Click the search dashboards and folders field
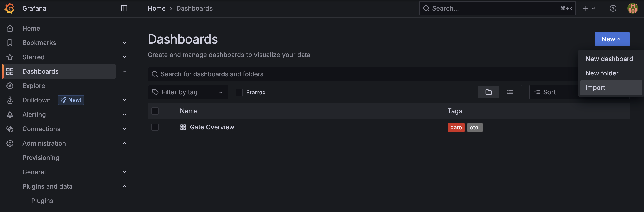This screenshot has height=212, width=644. click(x=300, y=74)
